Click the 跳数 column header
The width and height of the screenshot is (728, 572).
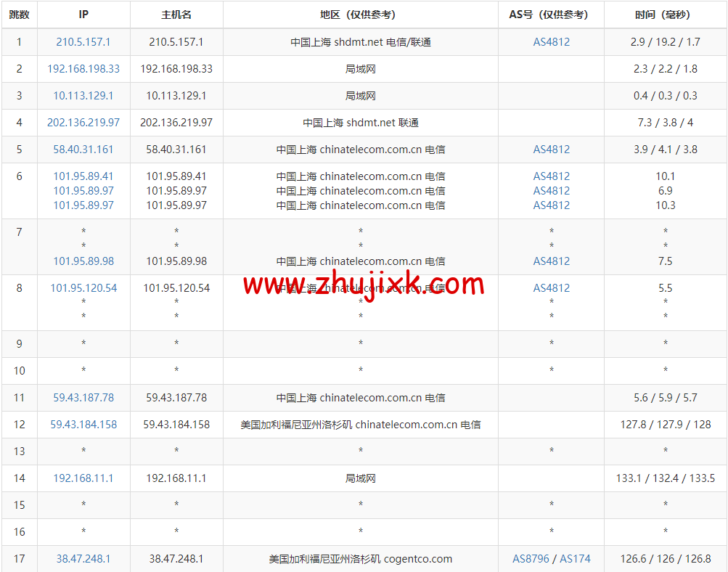20,15
